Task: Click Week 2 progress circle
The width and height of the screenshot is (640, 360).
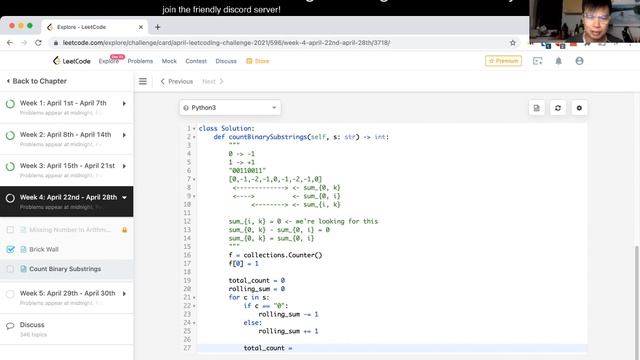Action: (x=10, y=135)
